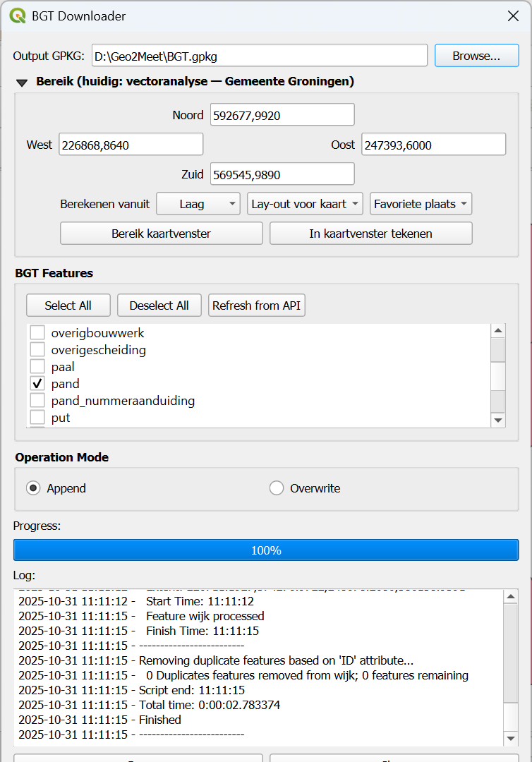Click Refresh from API button
This screenshot has height=762, width=532.
click(x=257, y=306)
